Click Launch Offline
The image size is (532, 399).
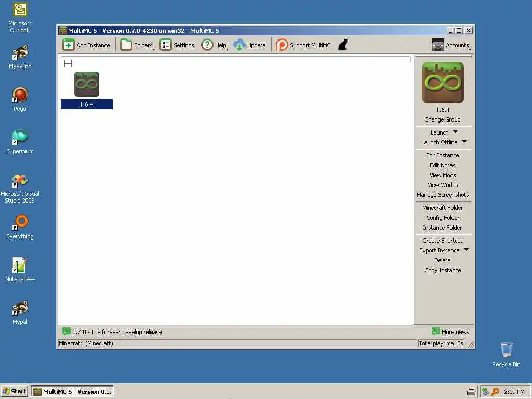coord(440,142)
